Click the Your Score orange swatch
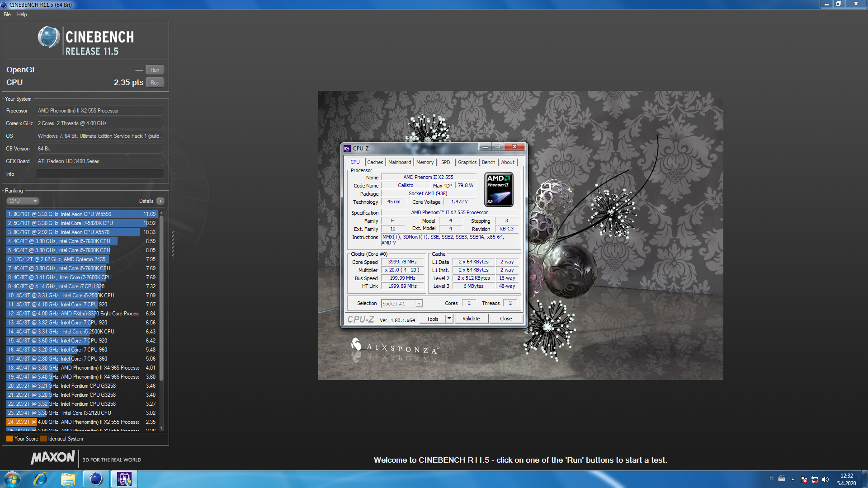 coord(9,439)
